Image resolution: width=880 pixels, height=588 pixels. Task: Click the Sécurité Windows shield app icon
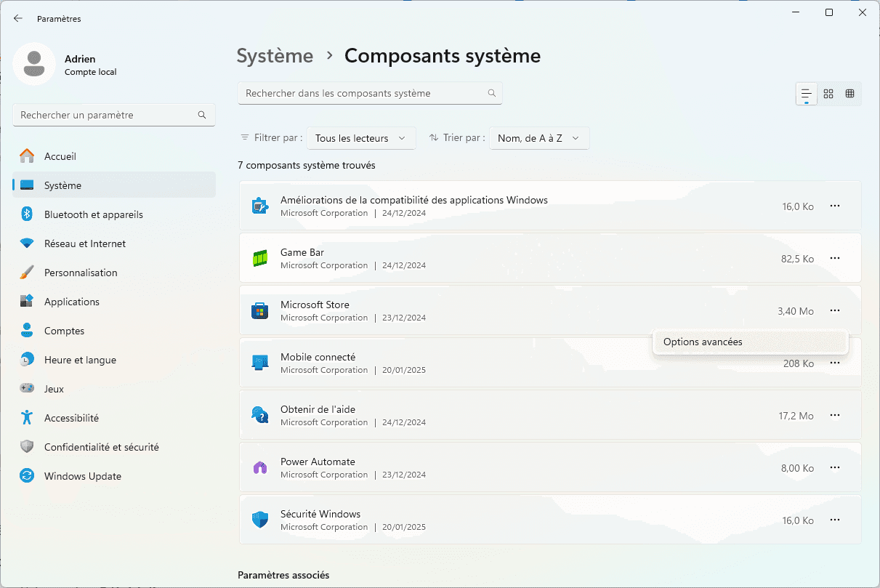click(x=260, y=520)
